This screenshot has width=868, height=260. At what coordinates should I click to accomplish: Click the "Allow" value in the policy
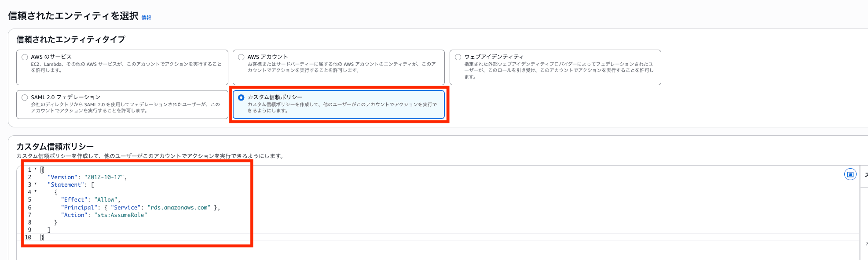[x=106, y=200]
